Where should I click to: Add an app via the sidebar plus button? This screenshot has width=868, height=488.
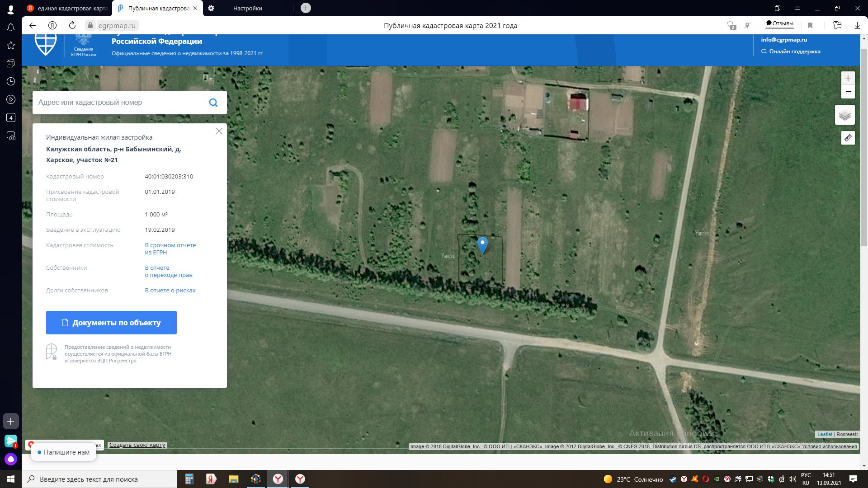11,421
